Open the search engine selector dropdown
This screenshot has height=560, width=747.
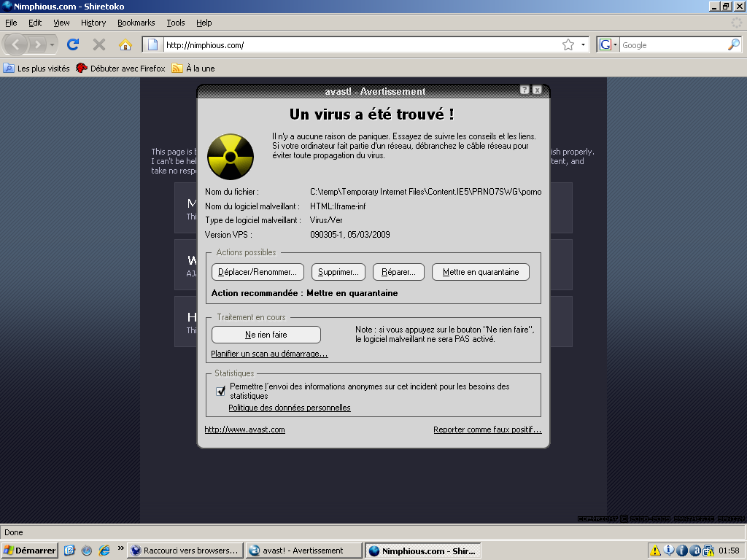coord(608,45)
